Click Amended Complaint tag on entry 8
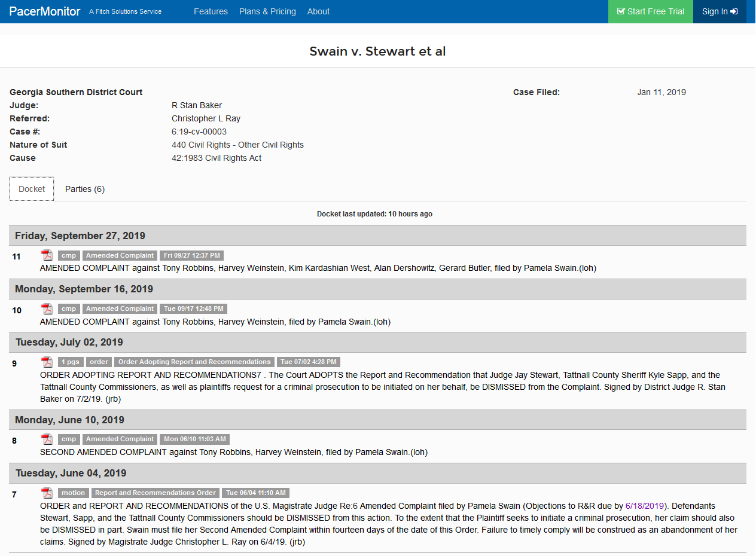The width and height of the screenshot is (756, 556). (x=120, y=439)
